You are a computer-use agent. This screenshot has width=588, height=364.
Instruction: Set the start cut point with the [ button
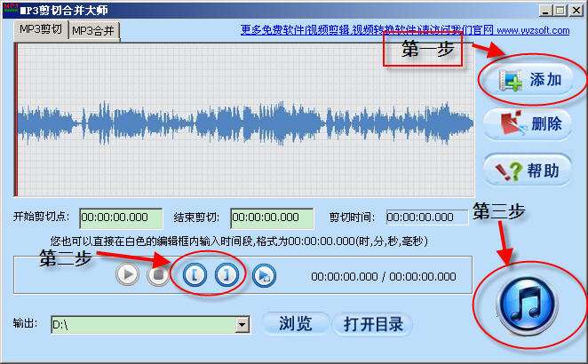pyautogui.click(x=195, y=275)
